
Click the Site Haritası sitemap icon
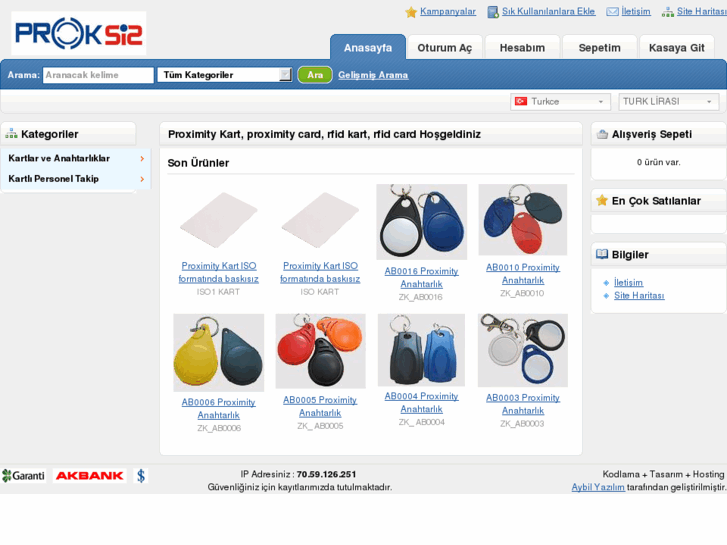tap(668, 12)
